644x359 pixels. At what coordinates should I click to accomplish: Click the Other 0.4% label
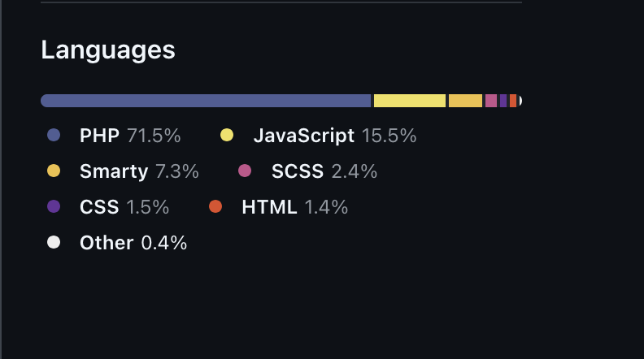click(133, 243)
